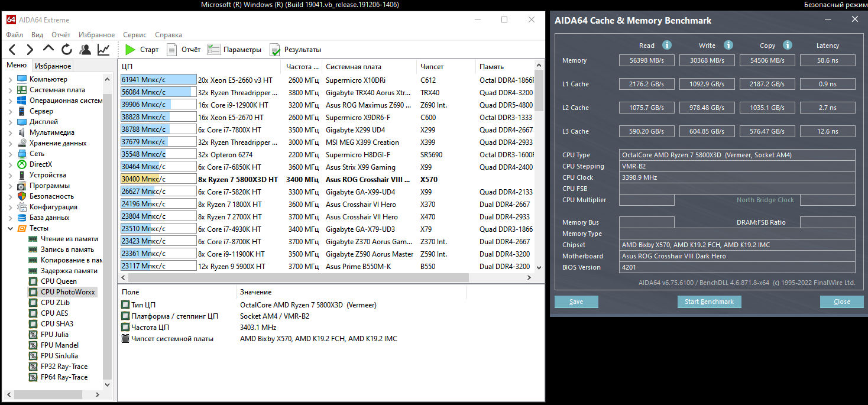Image resolution: width=868 pixels, height=405 pixels.
Task: Click the Refresh toolbar icon
Action: click(67, 50)
